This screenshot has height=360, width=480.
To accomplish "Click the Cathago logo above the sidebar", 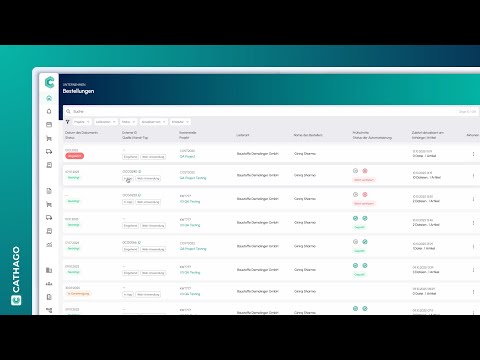I will [49, 82].
